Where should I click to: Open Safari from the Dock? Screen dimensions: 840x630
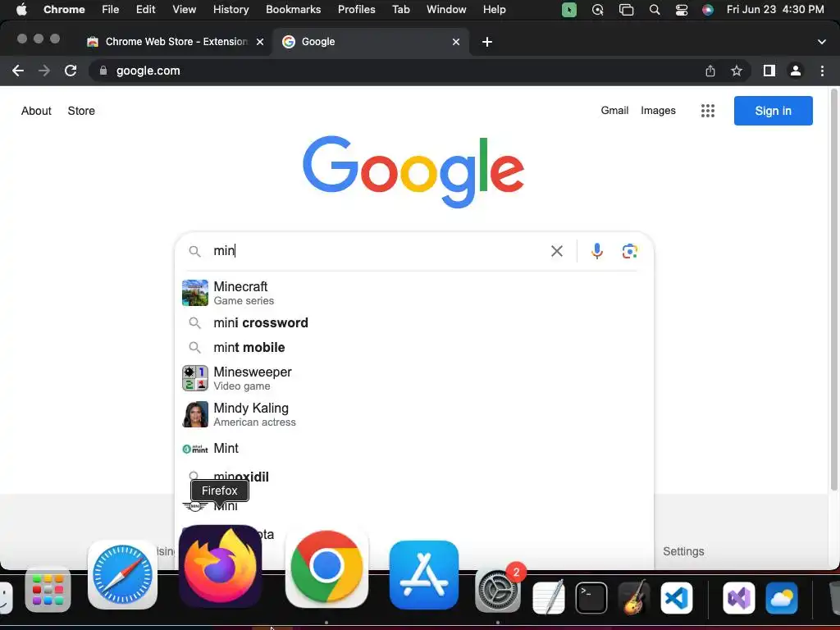tap(123, 575)
